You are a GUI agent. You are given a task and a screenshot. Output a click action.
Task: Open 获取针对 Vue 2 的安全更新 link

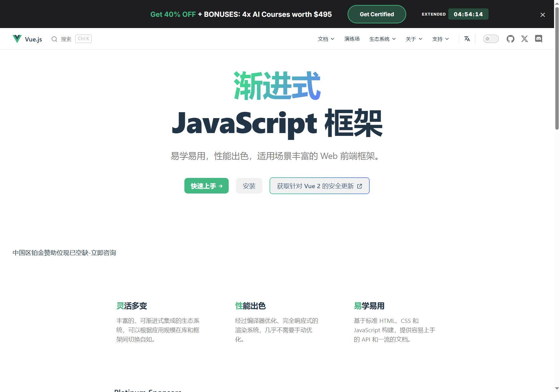tap(319, 186)
